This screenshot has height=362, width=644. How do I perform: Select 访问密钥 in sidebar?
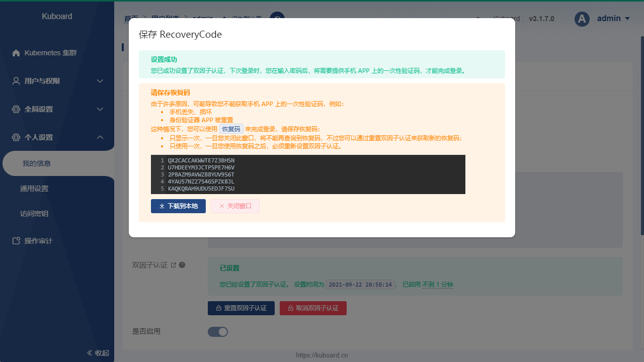click(x=34, y=214)
